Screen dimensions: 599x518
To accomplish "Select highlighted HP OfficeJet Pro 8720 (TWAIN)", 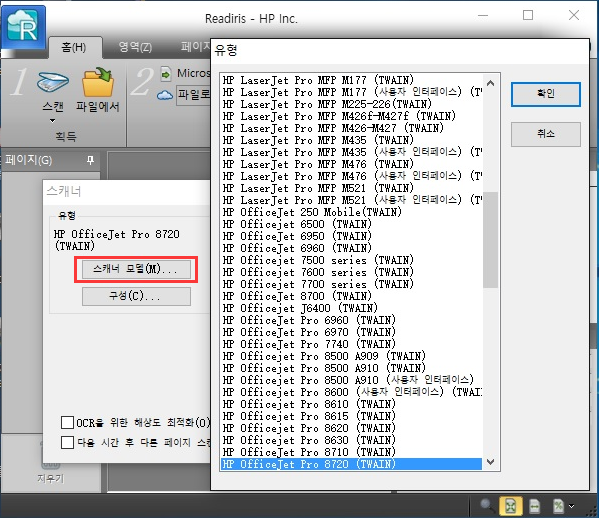I will [x=351, y=464].
